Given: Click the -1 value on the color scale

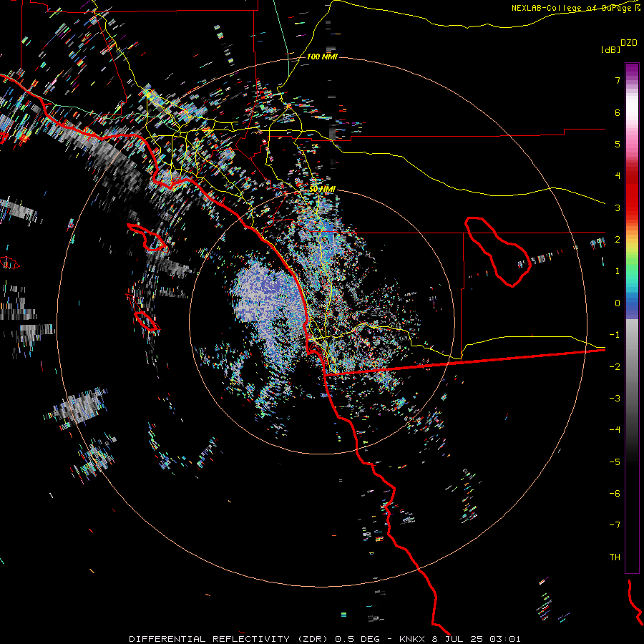Looking at the screenshot, I should tap(615, 335).
